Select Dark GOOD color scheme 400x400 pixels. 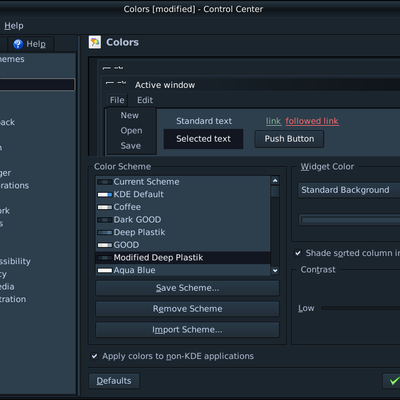183,220
